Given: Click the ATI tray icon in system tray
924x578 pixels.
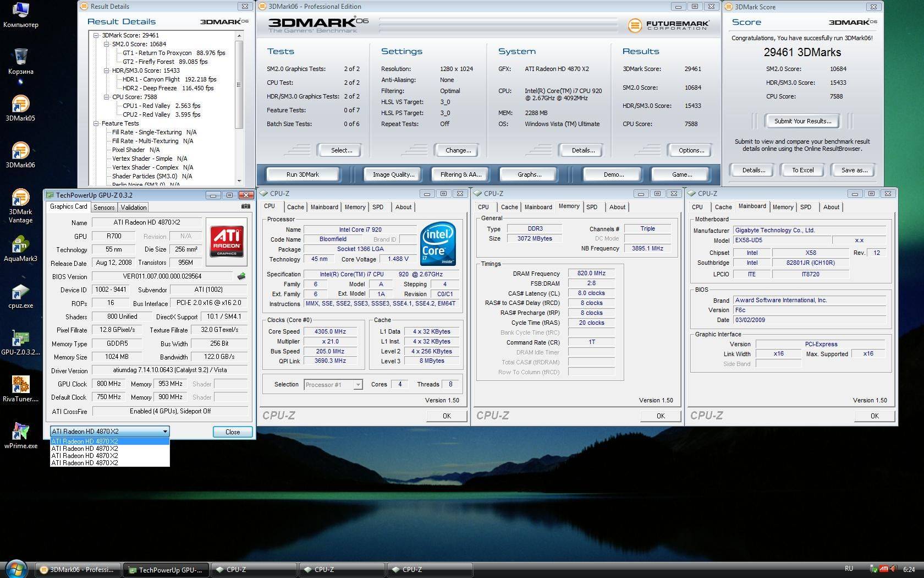Looking at the screenshot, I should (x=884, y=569).
